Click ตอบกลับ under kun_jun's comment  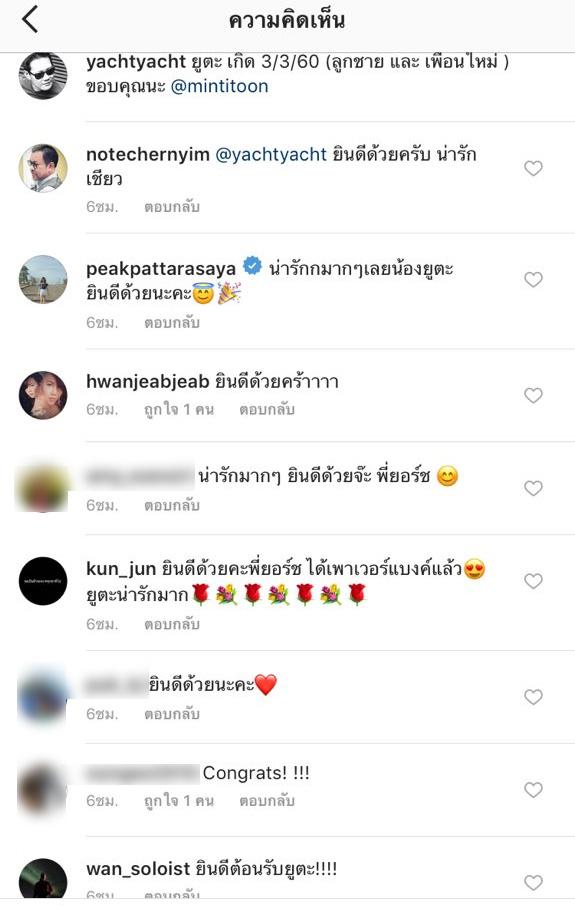point(172,624)
